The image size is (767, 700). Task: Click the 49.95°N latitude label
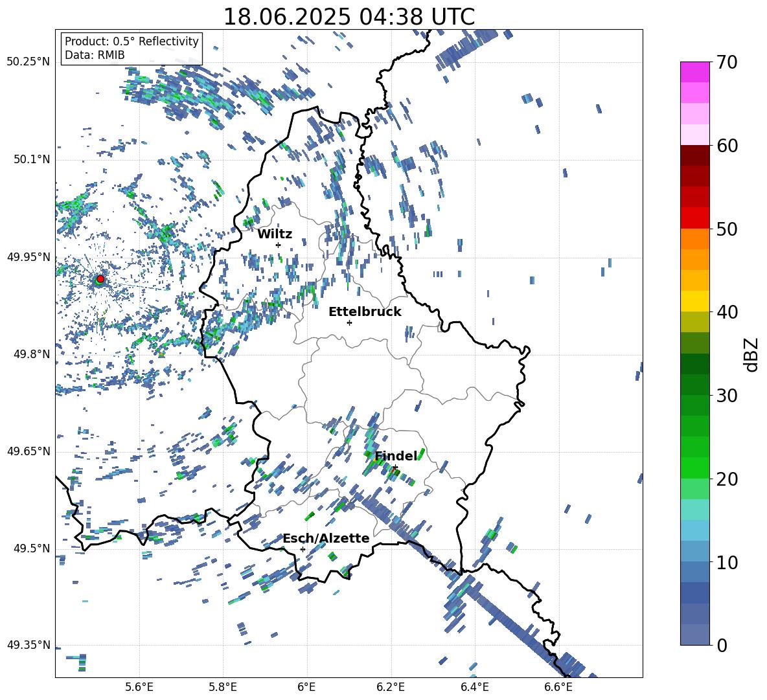[x=29, y=256]
